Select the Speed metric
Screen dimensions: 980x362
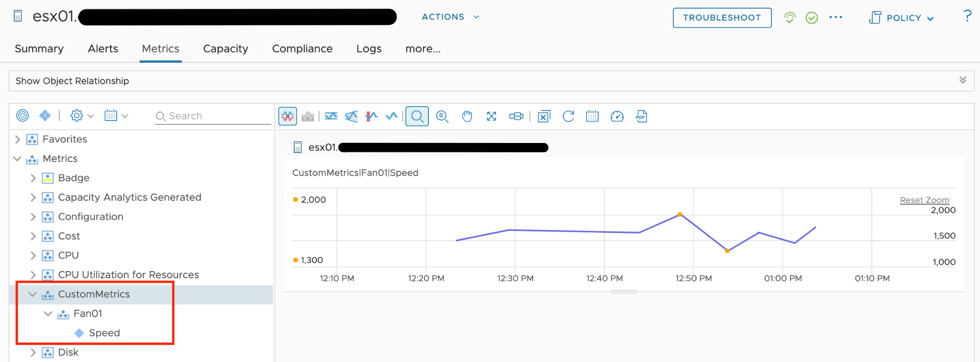[x=104, y=333]
